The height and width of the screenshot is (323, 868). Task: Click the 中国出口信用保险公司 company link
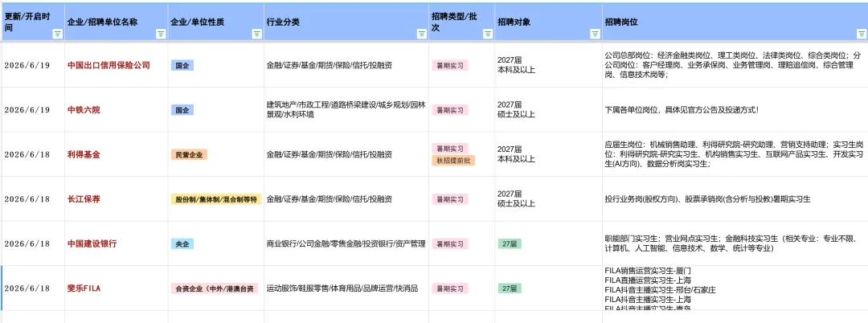[108, 65]
